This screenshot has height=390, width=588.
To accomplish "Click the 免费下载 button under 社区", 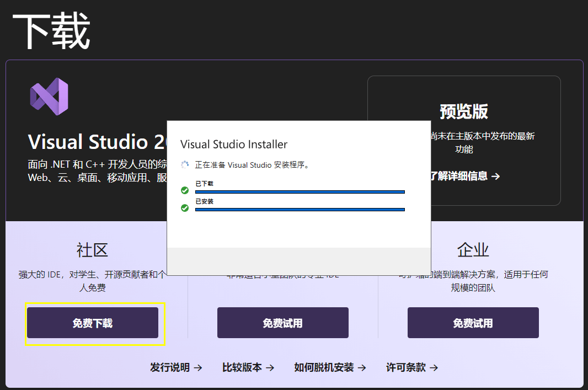I will pyautogui.click(x=93, y=323).
